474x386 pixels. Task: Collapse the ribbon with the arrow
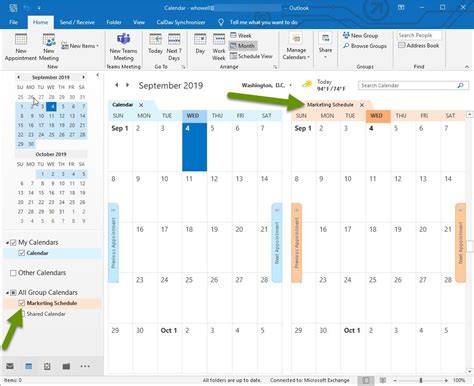(x=467, y=67)
